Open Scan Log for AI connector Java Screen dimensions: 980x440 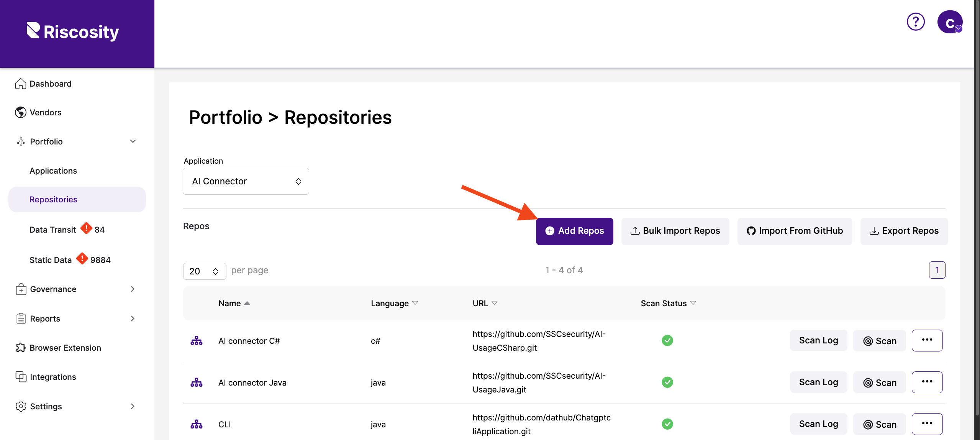click(818, 382)
